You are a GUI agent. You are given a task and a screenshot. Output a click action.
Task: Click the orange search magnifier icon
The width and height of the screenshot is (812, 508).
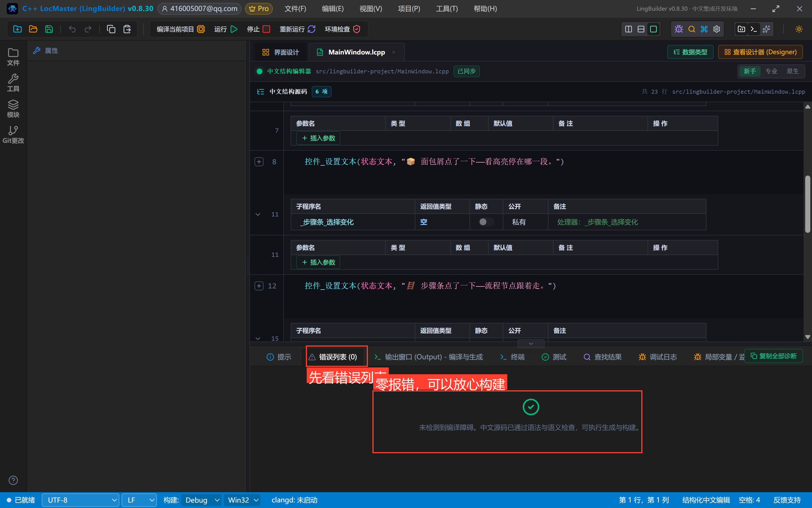(x=692, y=29)
